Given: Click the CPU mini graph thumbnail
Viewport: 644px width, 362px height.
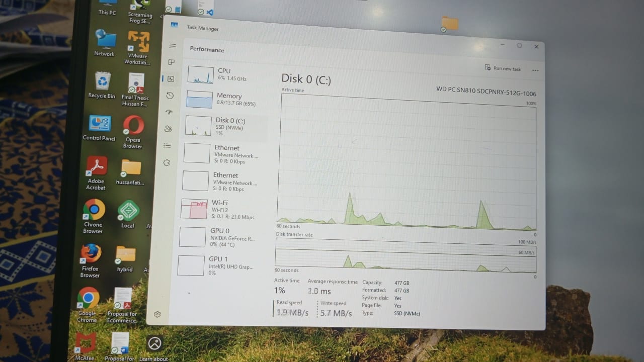Looking at the screenshot, I should [x=201, y=74].
